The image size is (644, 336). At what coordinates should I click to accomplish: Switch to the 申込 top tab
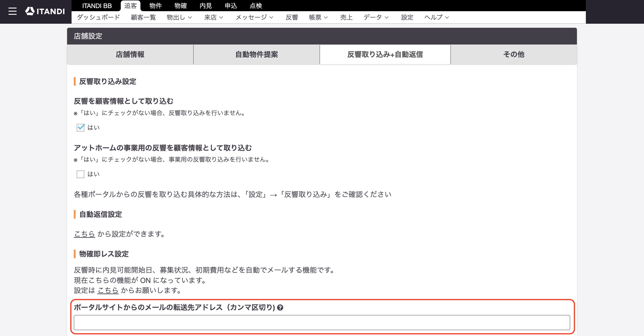(231, 6)
